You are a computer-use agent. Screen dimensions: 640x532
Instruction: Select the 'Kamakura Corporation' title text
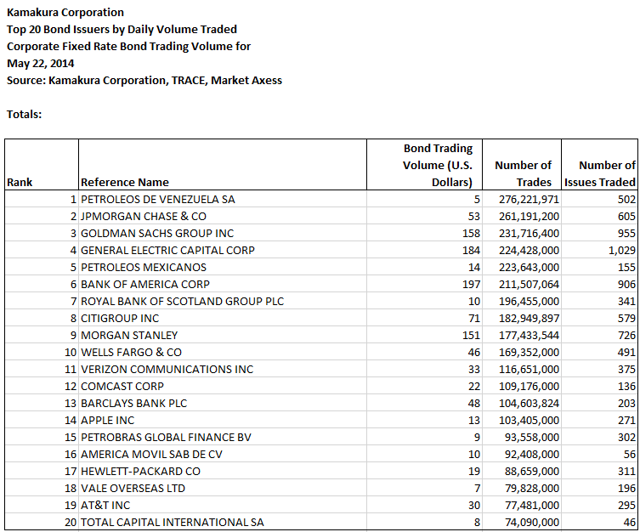65,12
